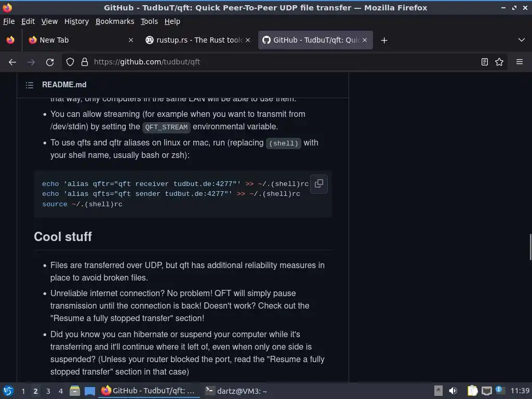Click the page vertical scrollbar thumb
Screen dimensions: 532x399
click(530, 247)
